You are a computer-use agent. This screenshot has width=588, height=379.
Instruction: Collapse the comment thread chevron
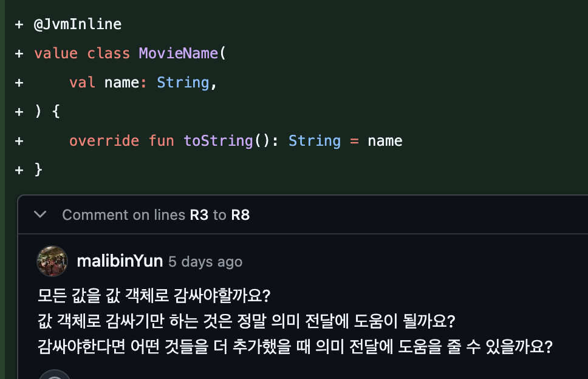click(40, 214)
